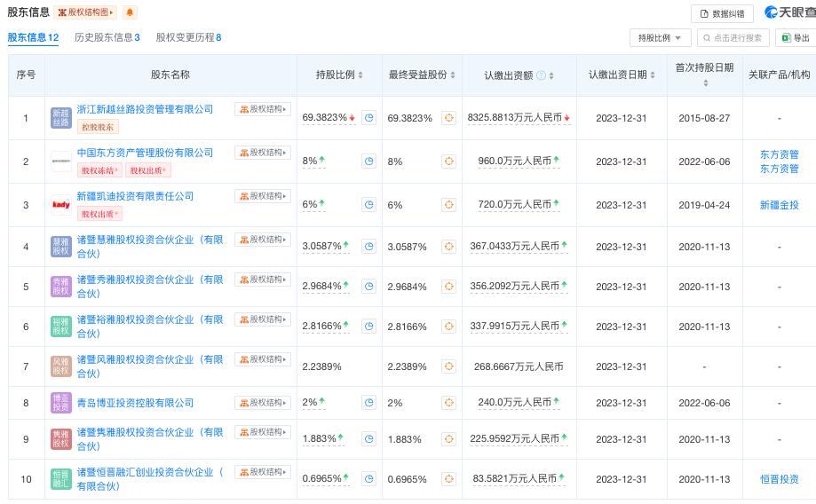
Task: Click history chart icon next to 6%
Action: pos(369,205)
